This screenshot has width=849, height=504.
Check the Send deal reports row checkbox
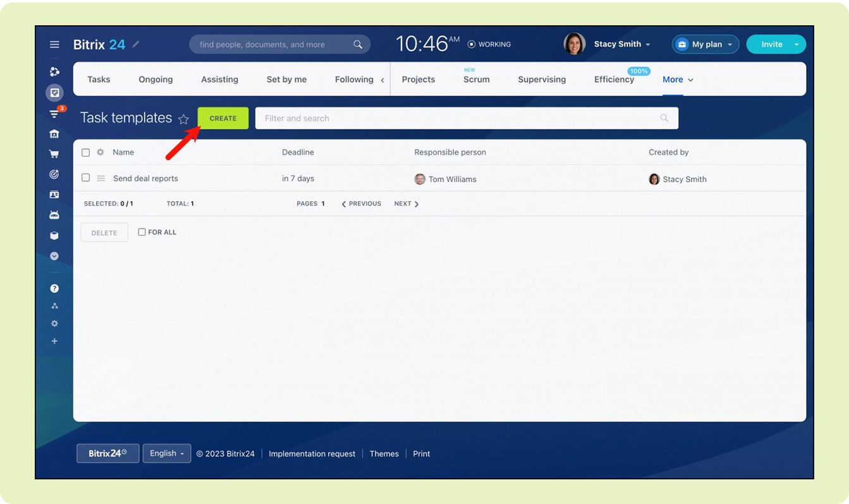tap(85, 178)
